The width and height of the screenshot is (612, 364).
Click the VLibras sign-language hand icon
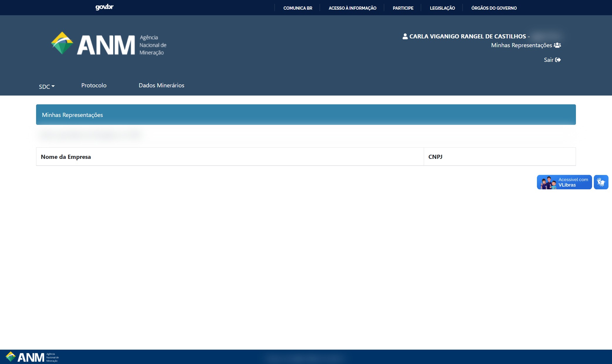click(601, 182)
